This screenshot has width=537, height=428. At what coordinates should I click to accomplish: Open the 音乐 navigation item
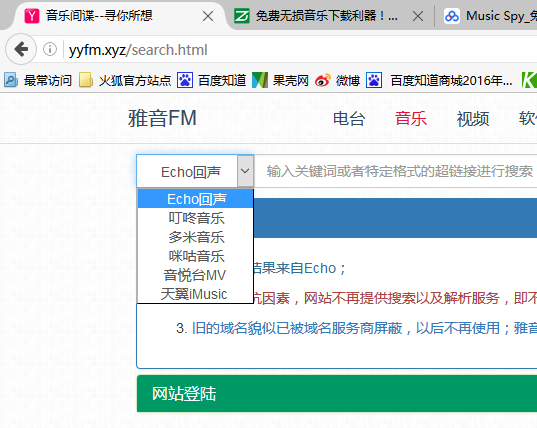[411, 119]
